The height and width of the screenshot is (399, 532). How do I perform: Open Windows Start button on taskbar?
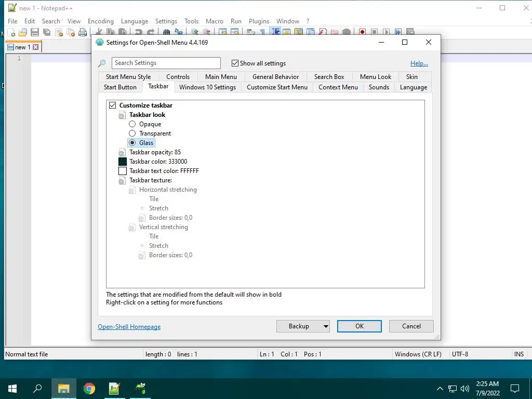pos(12,389)
